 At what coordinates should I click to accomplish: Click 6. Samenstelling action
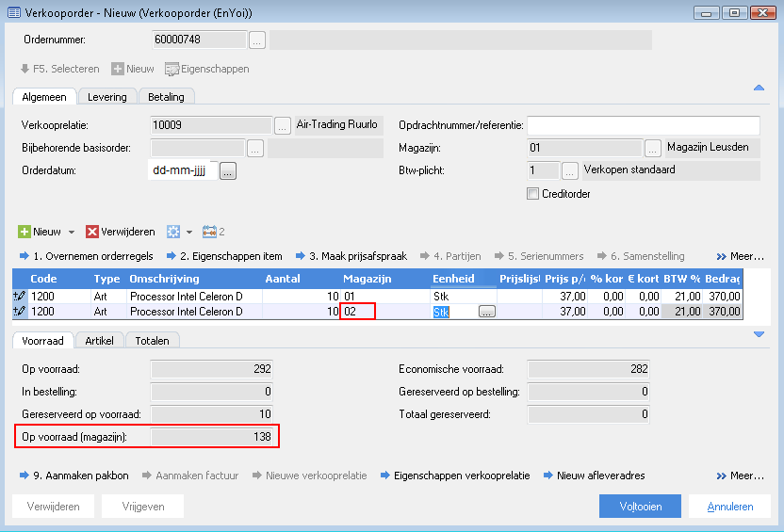coord(641,256)
